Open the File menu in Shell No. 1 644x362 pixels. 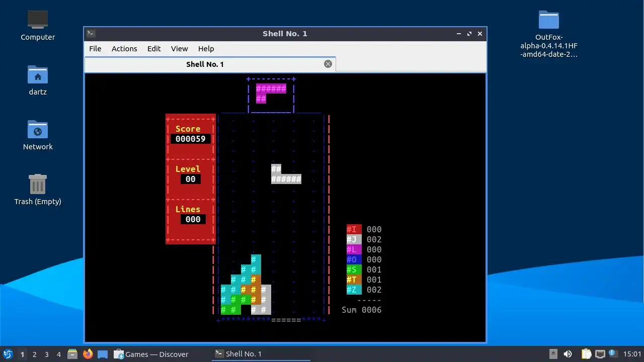[x=95, y=49]
